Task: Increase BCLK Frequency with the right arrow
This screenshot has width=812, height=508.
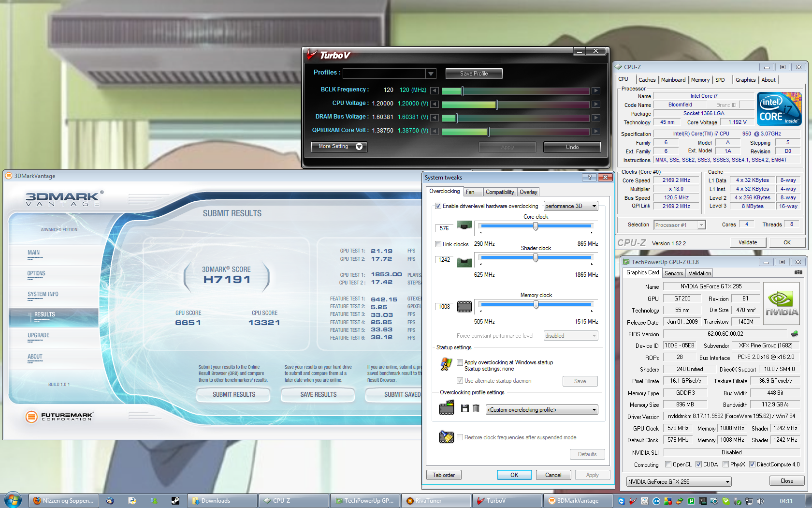Action: point(596,90)
